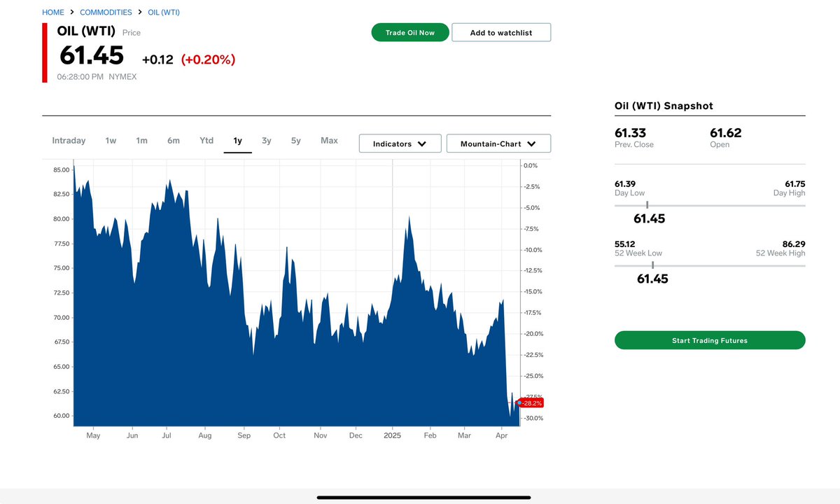Click the 52 Week Low value 55.12
The height and width of the screenshot is (504, 840).
point(624,244)
